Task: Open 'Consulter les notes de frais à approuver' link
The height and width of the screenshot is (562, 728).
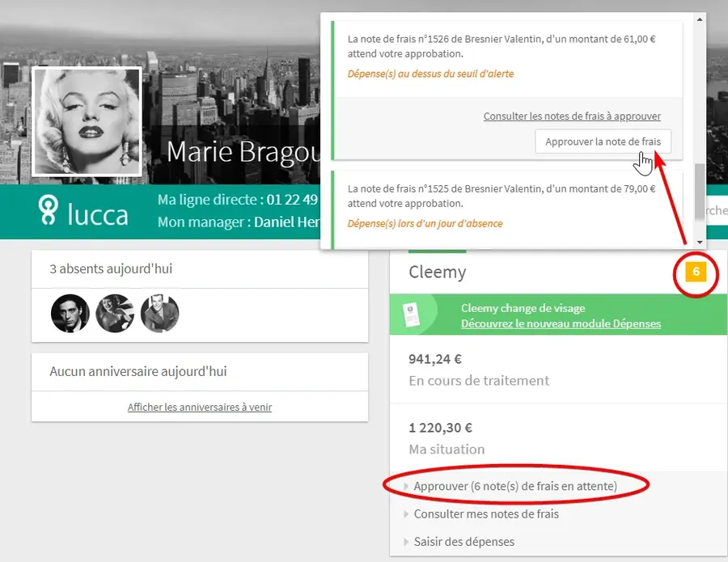Action: coord(572,116)
